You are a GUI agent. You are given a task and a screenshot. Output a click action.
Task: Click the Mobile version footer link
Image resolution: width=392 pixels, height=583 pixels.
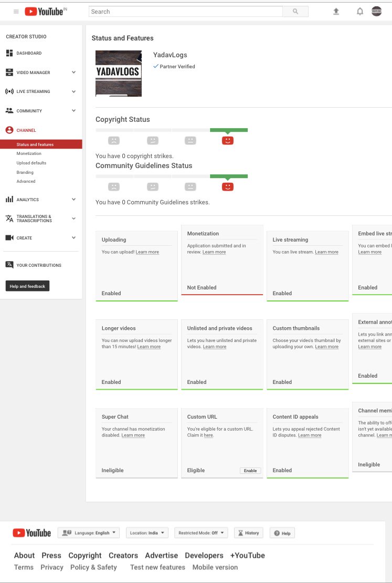point(215,567)
